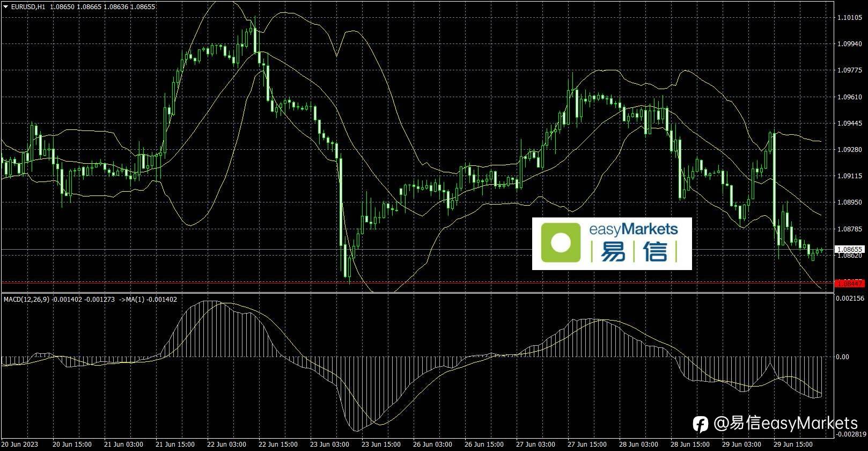Click time axis label 27 Jun 03:00
The height and width of the screenshot is (451, 868).
[535, 445]
